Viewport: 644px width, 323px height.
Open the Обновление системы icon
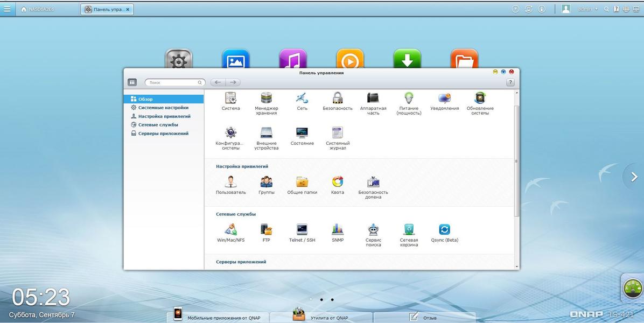tap(480, 99)
